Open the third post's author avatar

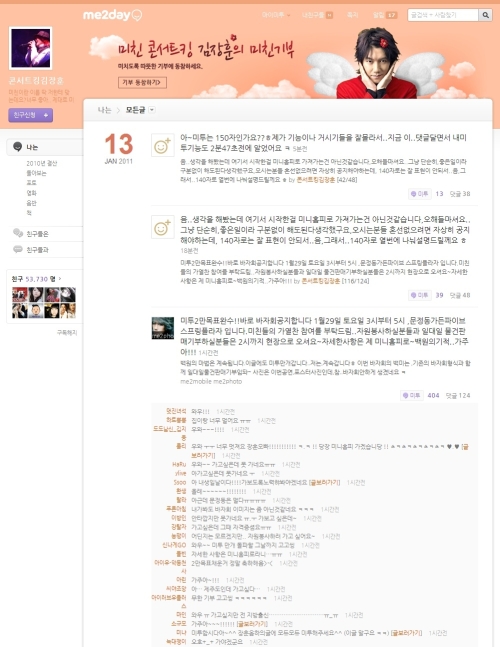click(163, 328)
